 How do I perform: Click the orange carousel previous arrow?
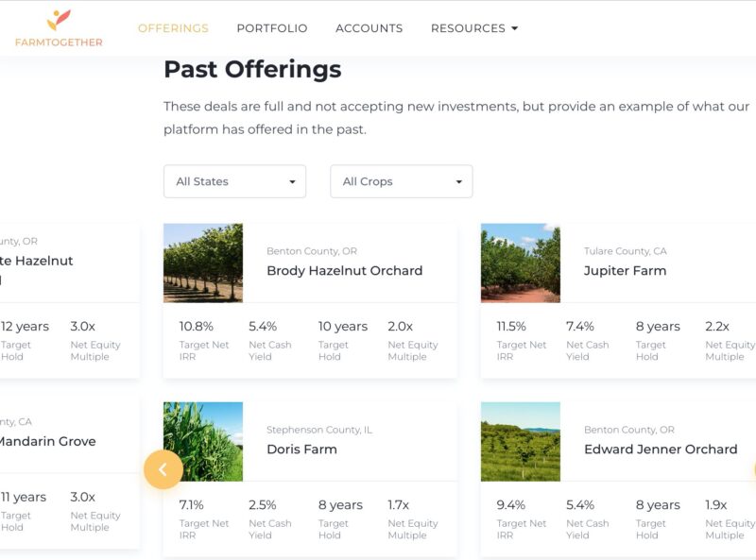click(163, 468)
